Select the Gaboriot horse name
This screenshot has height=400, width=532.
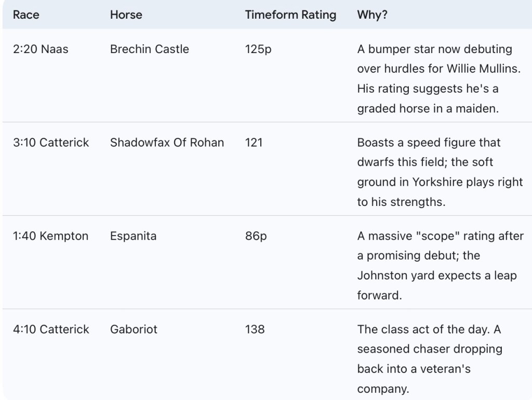[x=134, y=329]
